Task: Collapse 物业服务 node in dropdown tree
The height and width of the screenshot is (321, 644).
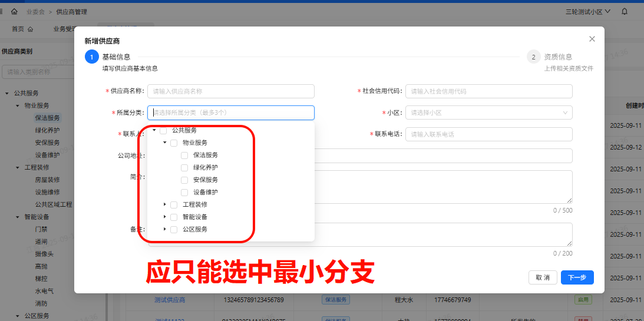Action: [x=165, y=143]
